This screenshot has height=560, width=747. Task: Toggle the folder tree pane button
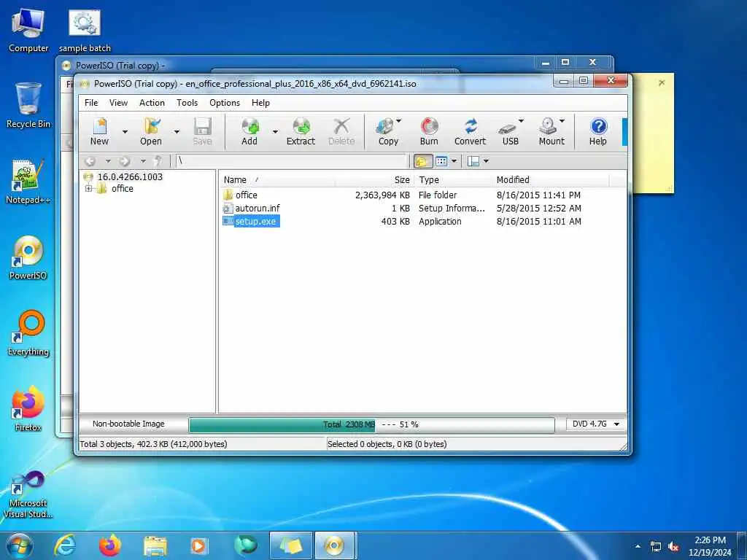(x=422, y=161)
